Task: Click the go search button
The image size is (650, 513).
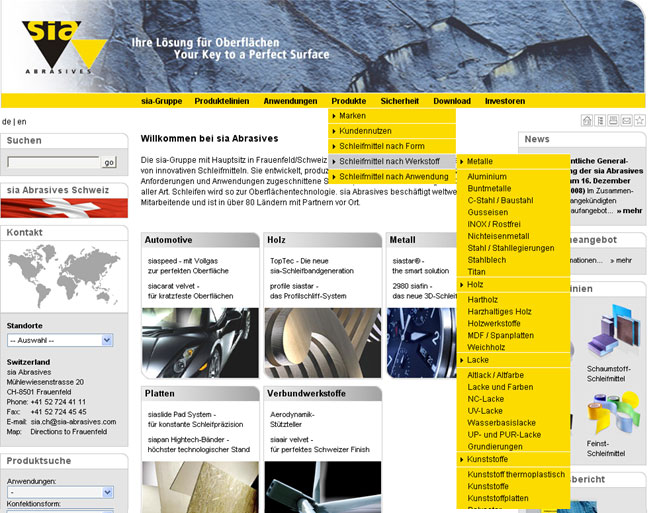Action: [x=109, y=162]
